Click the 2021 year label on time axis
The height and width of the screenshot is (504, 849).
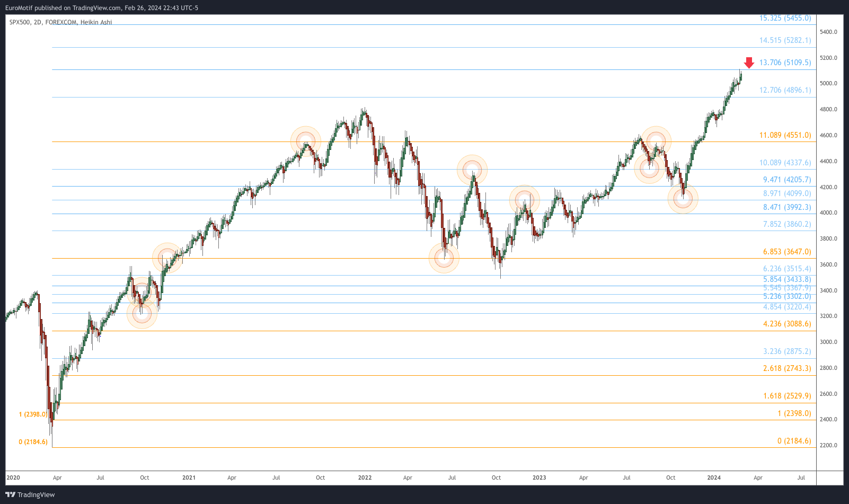click(189, 478)
